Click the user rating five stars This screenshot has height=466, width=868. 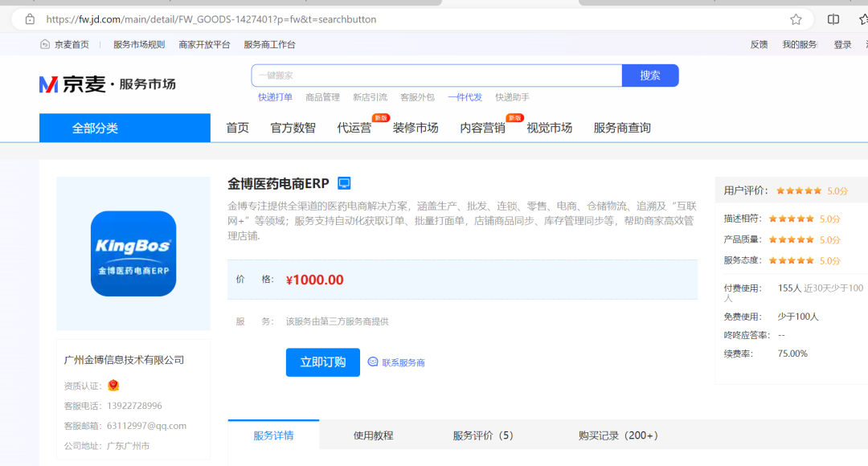point(799,191)
